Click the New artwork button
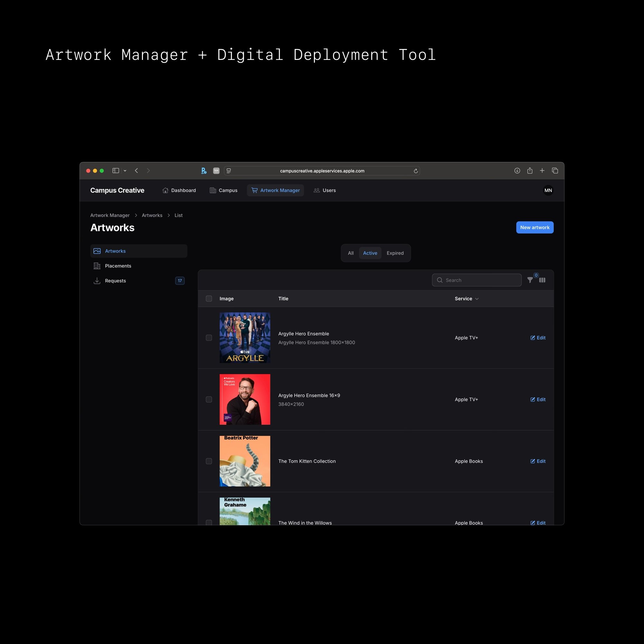The image size is (644, 644). tap(535, 227)
